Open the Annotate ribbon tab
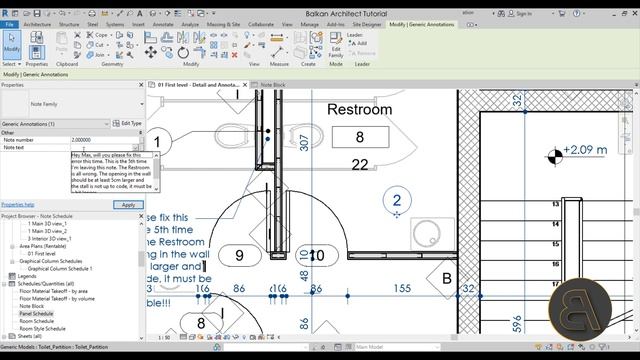Viewport: 640px width, 360px height. click(x=163, y=24)
